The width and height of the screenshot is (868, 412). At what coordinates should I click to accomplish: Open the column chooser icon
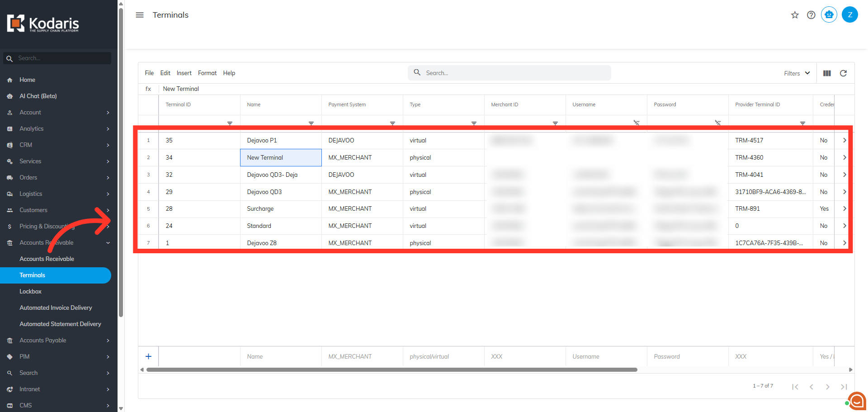click(x=827, y=73)
